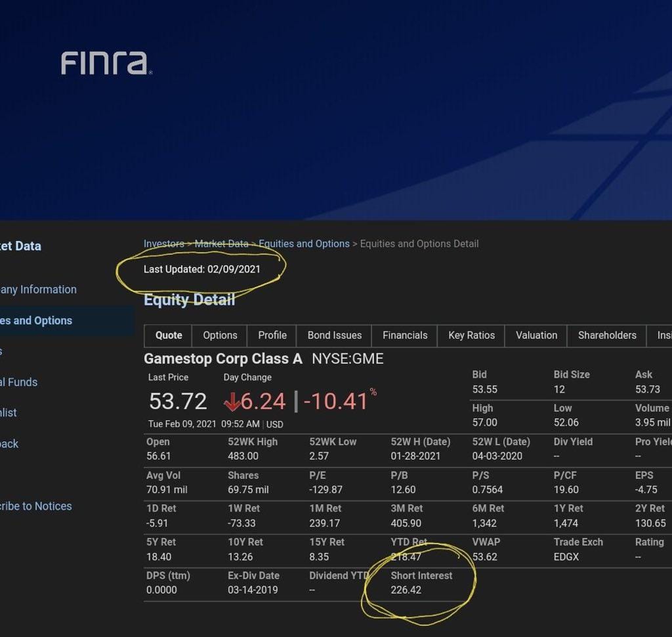Click the Low value 52.06

566,422
